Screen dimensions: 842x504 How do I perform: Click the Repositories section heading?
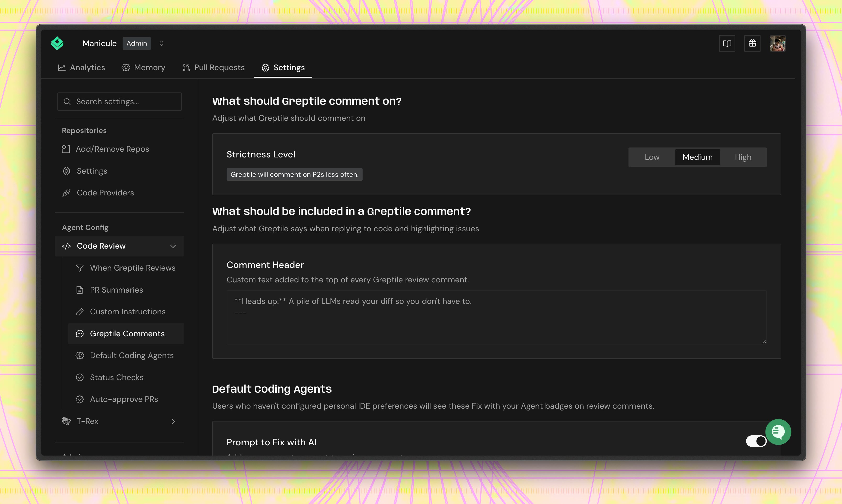(84, 131)
